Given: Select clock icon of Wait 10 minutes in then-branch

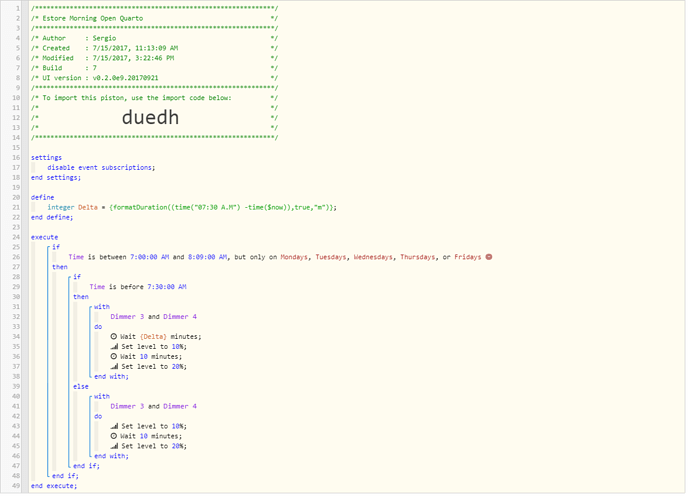Looking at the screenshot, I should pyautogui.click(x=114, y=356).
